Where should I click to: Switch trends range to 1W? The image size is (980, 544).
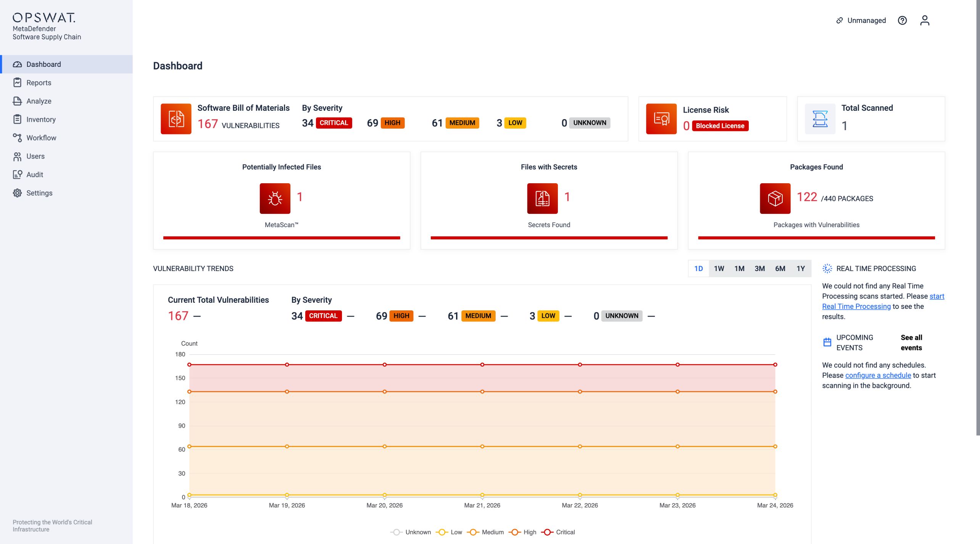[719, 268]
